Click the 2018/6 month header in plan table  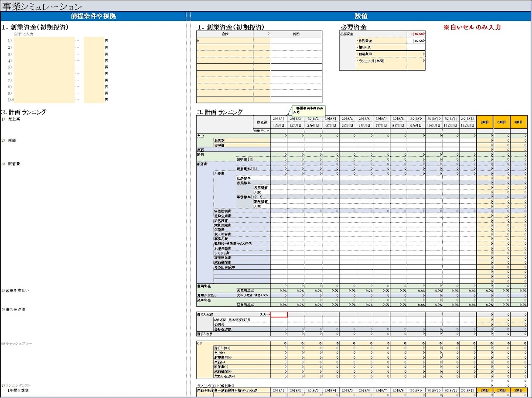(365, 119)
